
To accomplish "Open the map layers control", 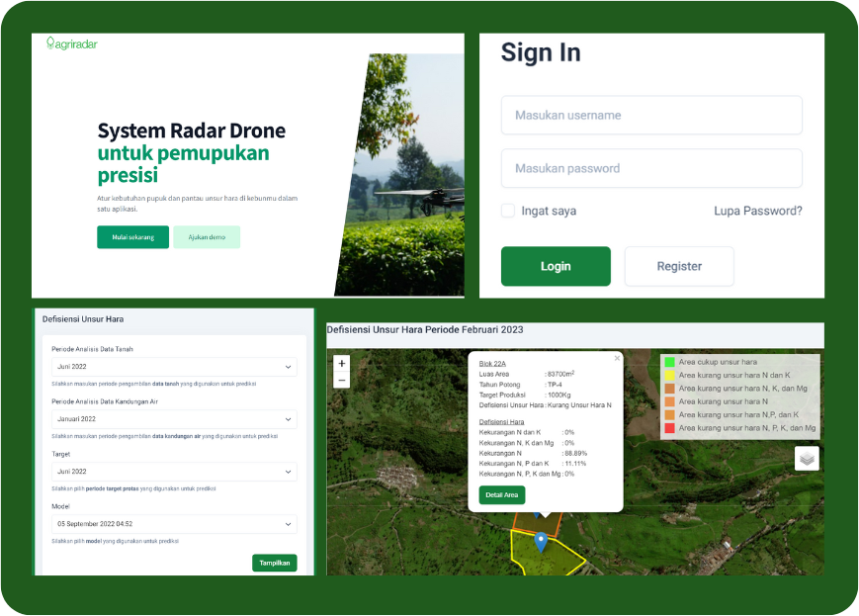I will click(807, 459).
